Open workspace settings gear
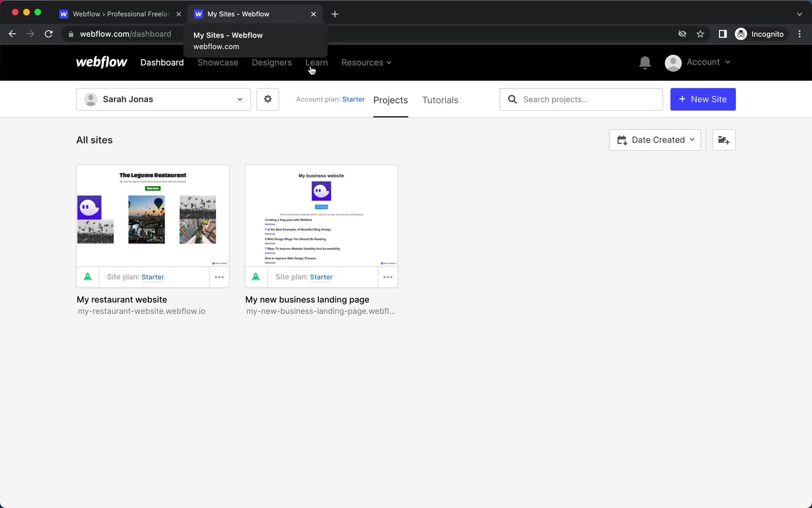The height and width of the screenshot is (508, 812). (268, 99)
